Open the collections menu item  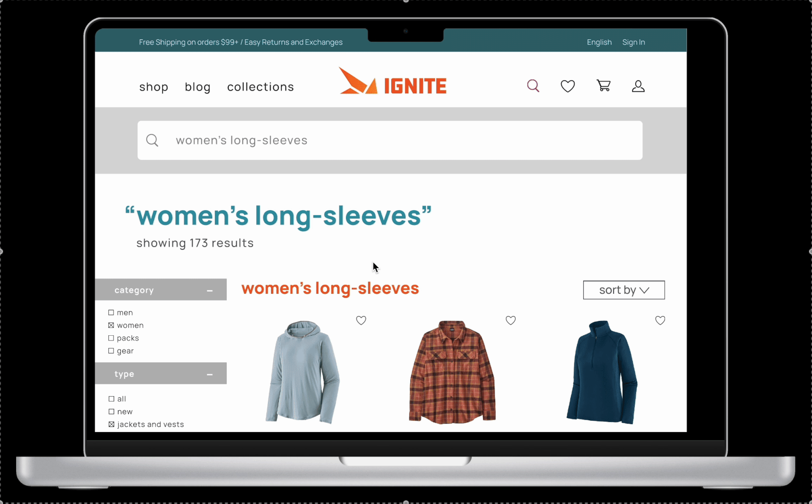tap(261, 87)
